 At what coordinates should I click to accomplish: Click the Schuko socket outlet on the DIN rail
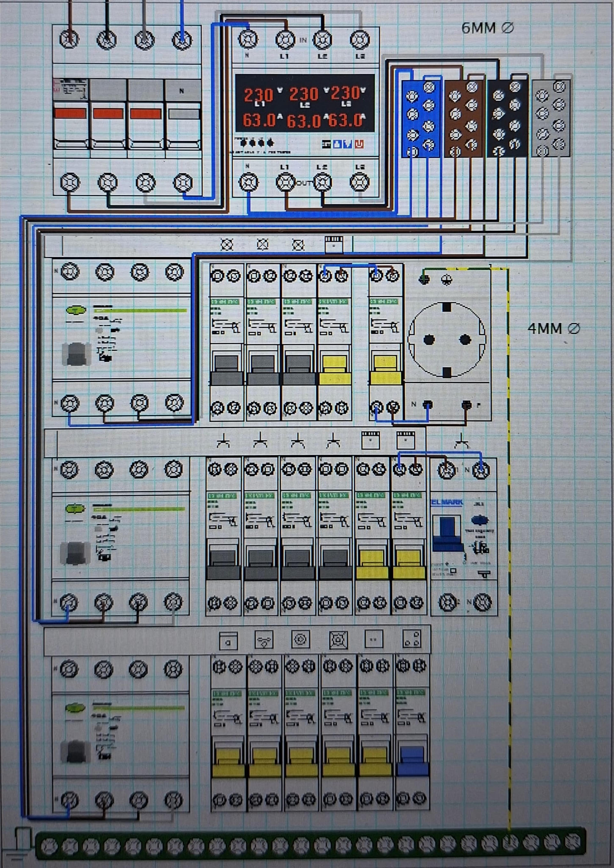447,339
